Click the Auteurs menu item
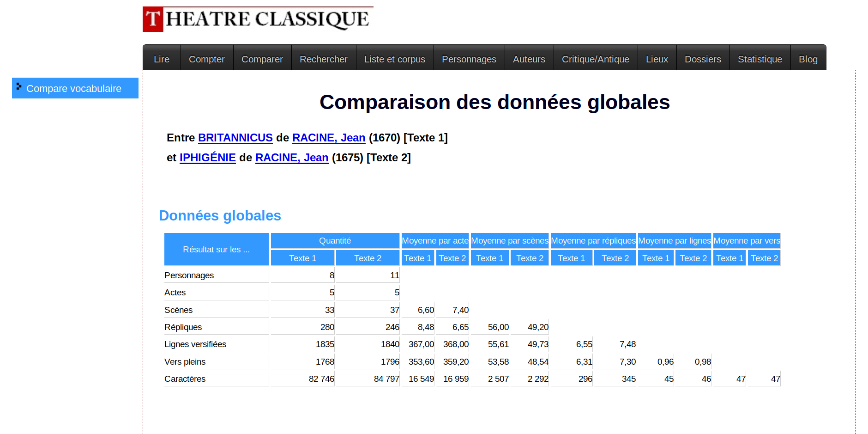This screenshot has width=868, height=434. (529, 59)
